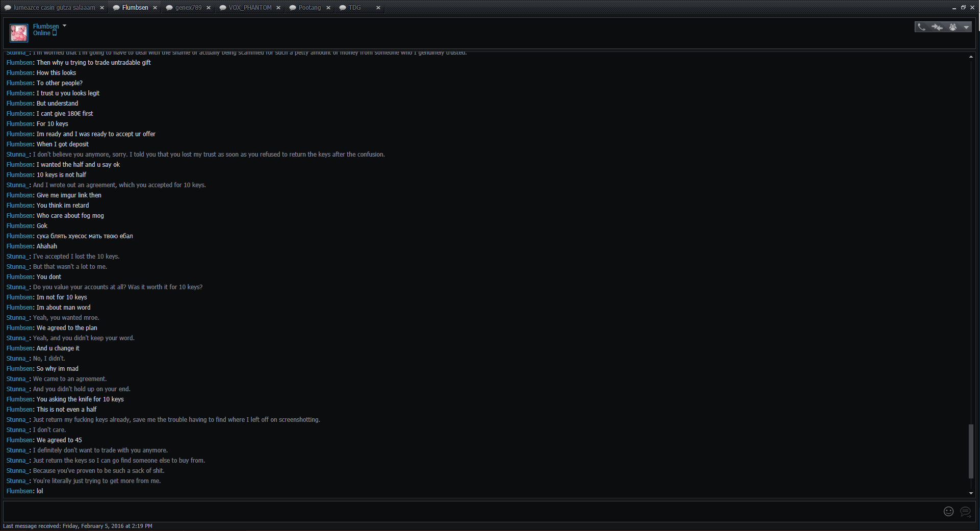Start a voice call with Flumbsen
Viewport: 980px width, 531px height.
921,27
